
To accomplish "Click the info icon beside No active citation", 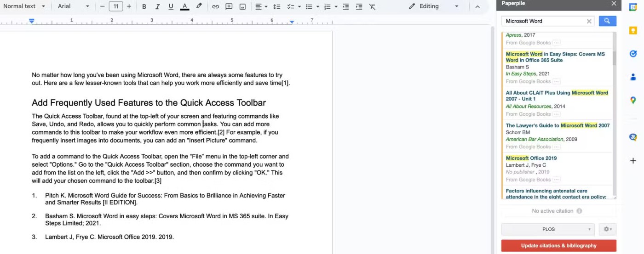I will click(x=579, y=211).
